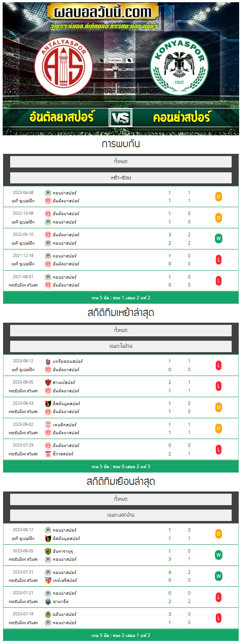Viewport: 244px width, 644px height.
Task: Click the Sivasspor team name link
Action: (63, 454)
